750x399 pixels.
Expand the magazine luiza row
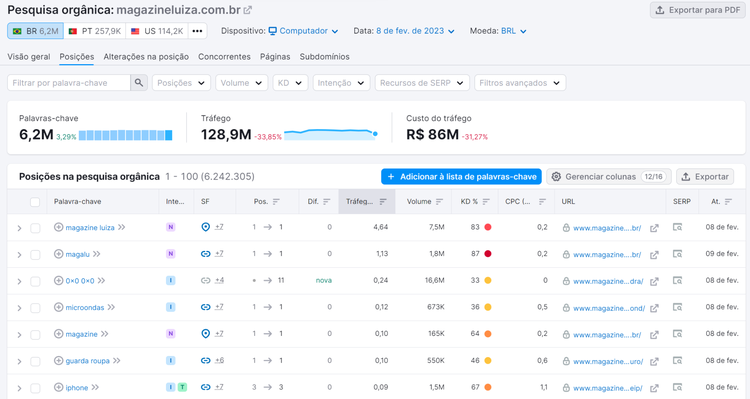click(x=19, y=228)
